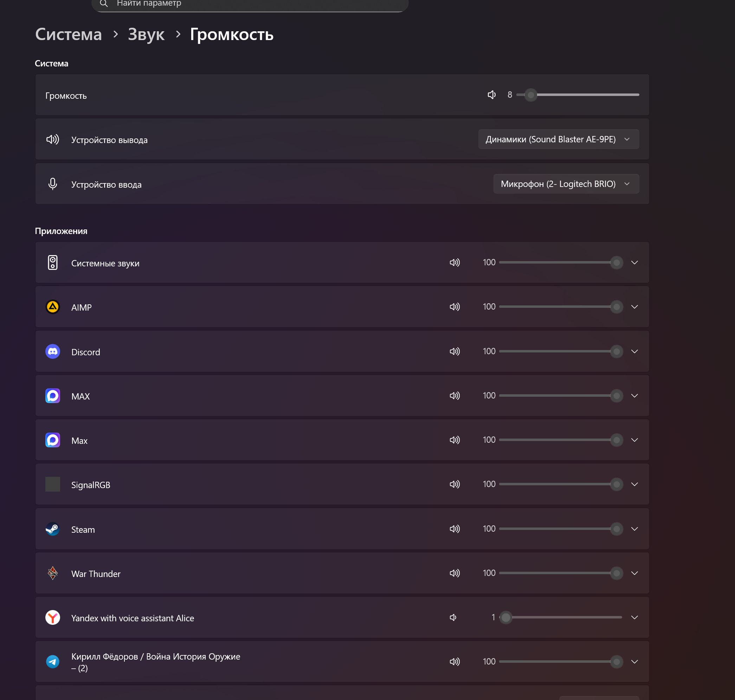Click the Steam app icon
This screenshot has height=700, width=735.
click(53, 529)
